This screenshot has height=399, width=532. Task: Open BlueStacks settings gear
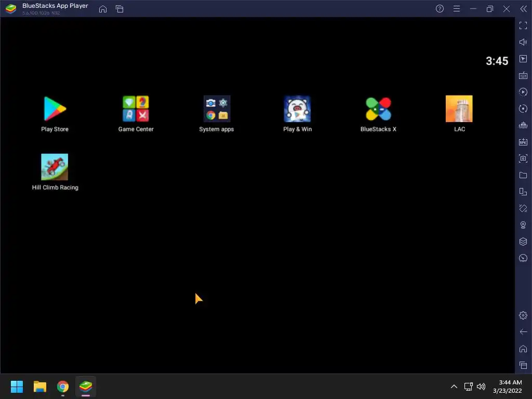pyautogui.click(x=523, y=315)
